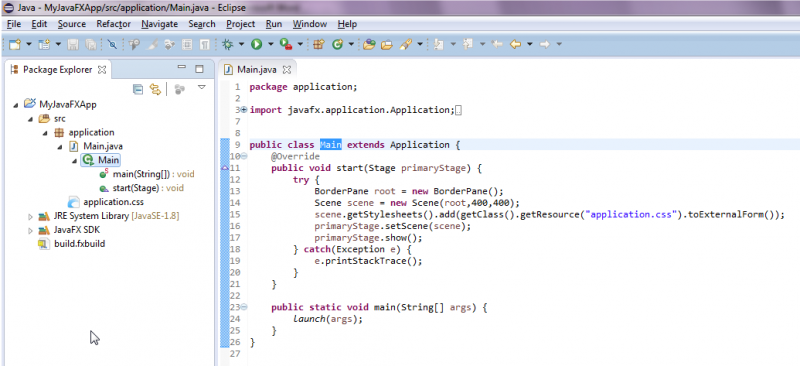Click the Debug bug icon
The height and width of the screenshot is (366, 800).
tap(227, 45)
